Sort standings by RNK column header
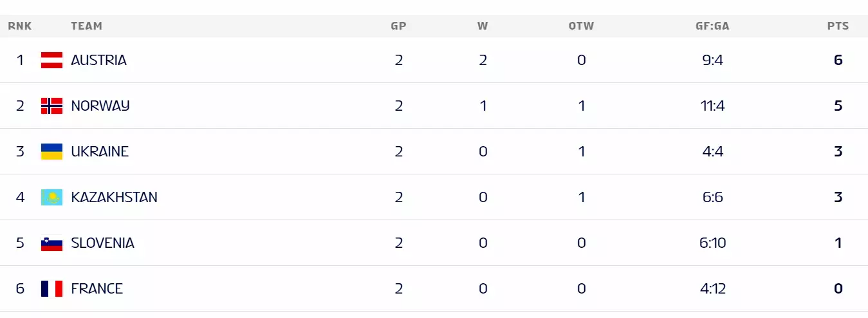This screenshot has height=318, width=868. (x=20, y=26)
